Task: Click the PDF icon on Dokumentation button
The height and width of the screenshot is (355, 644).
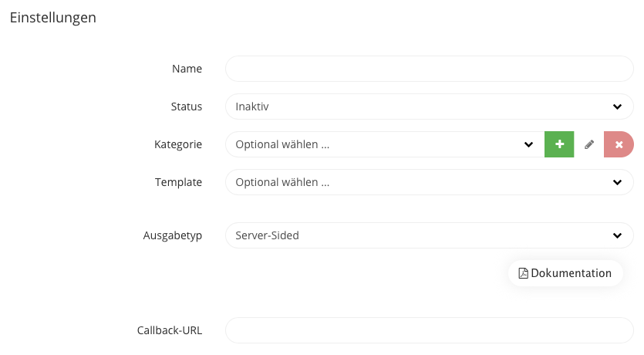Action: [x=524, y=273]
